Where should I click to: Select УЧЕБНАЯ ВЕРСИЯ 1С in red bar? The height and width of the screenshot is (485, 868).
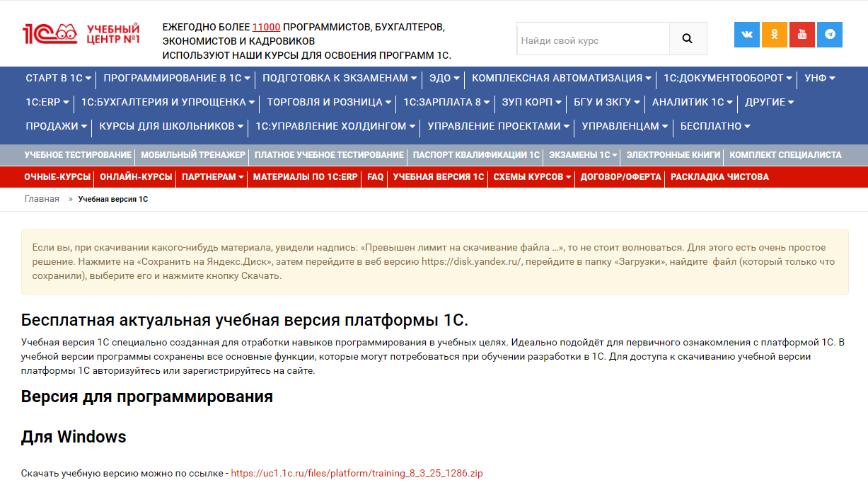(x=439, y=177)
